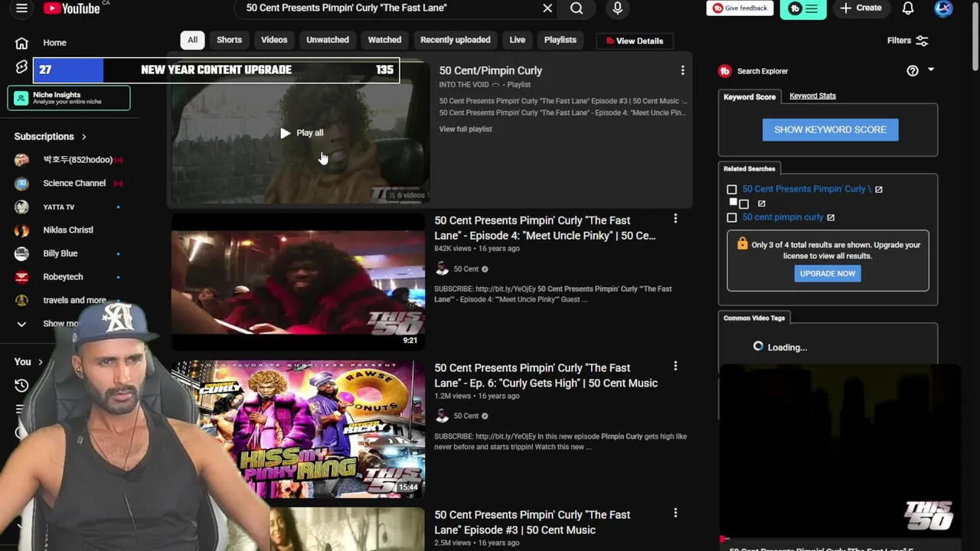This screenshot has height=551, width=980.
Task: Open the 박호두(852hodoo) channel avatar
Action: [21, 160]
